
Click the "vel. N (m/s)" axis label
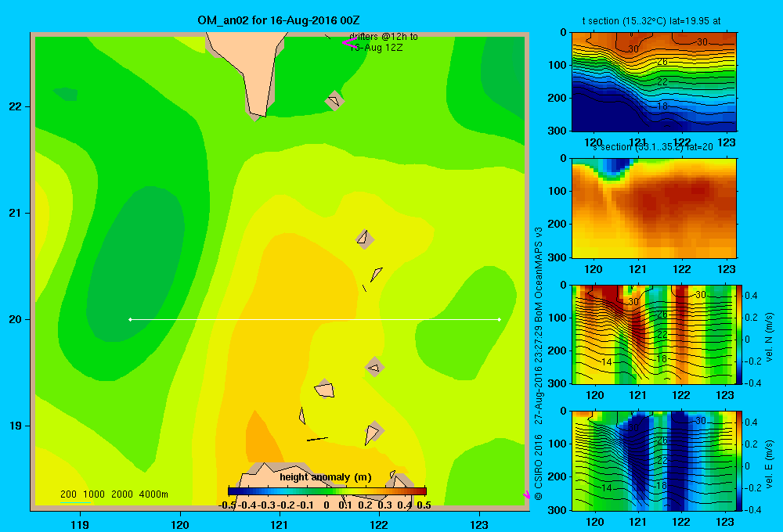770,337
